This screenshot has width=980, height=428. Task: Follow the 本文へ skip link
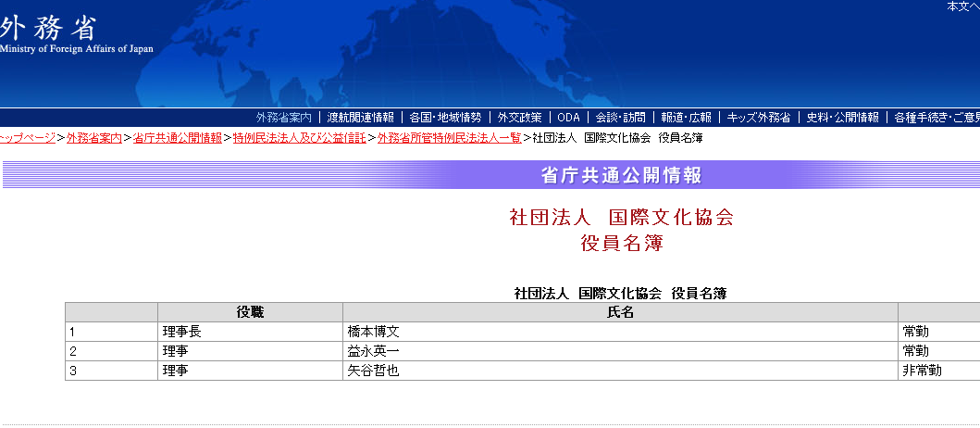963,6
